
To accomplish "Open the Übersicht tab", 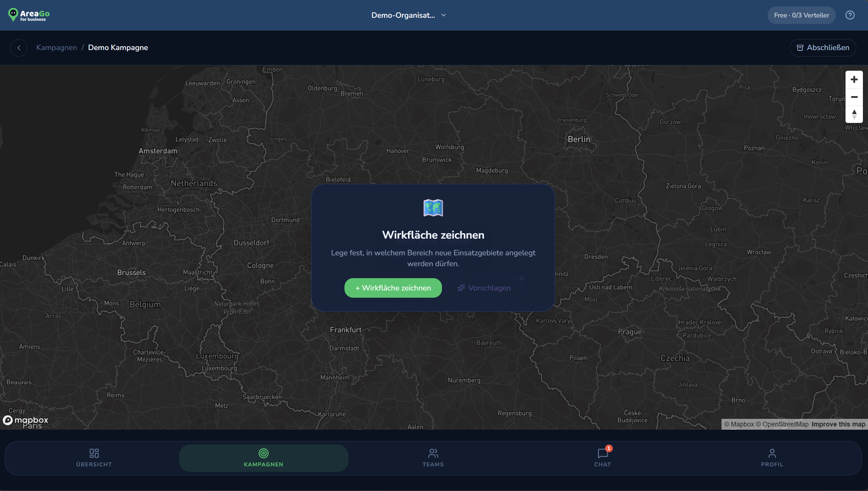I will pyautogui.click(x=94, y=458).
